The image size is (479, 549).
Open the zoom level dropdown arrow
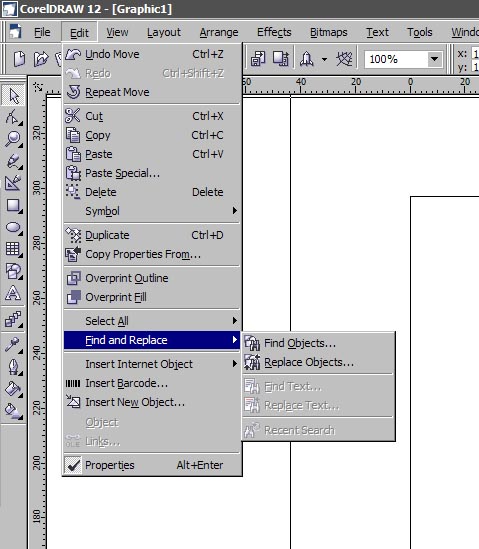(x=435, y=59)
